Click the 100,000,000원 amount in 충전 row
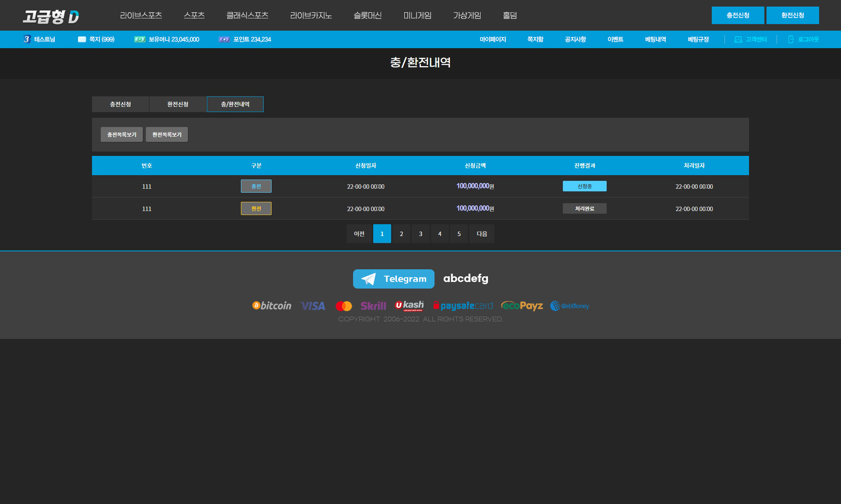841x504 pixels. [x=475, y=186]
